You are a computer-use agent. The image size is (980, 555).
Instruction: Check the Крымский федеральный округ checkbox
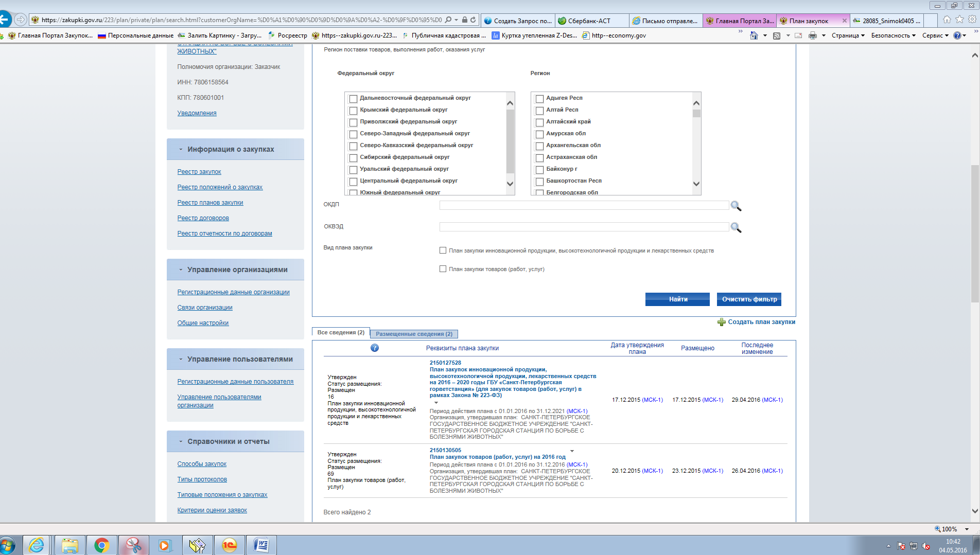[x=353, y=111]
